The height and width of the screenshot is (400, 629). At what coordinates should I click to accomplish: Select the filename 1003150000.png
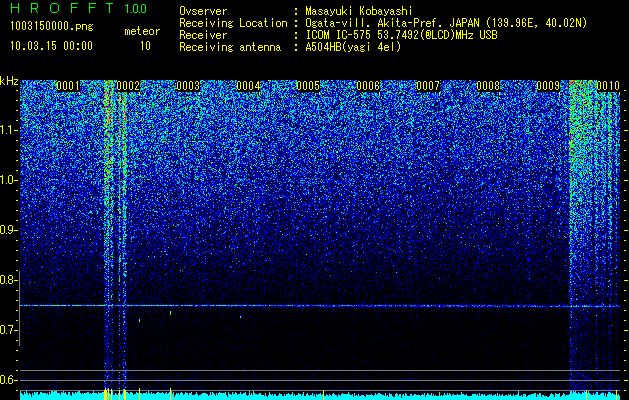[x=52, y=27]
